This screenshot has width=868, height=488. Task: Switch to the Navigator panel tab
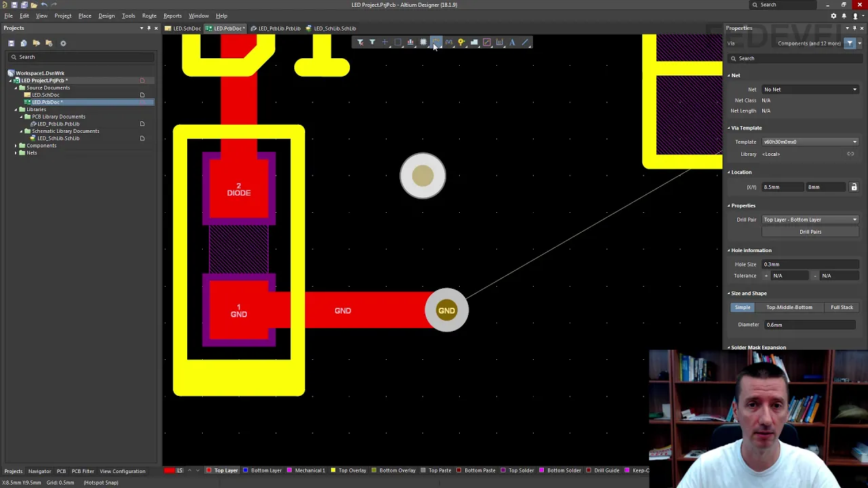[39, 471]
